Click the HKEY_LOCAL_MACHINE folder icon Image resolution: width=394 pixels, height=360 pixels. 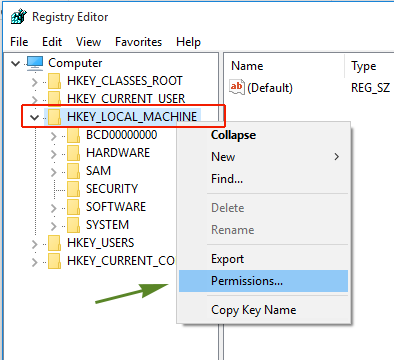[54, 117]
